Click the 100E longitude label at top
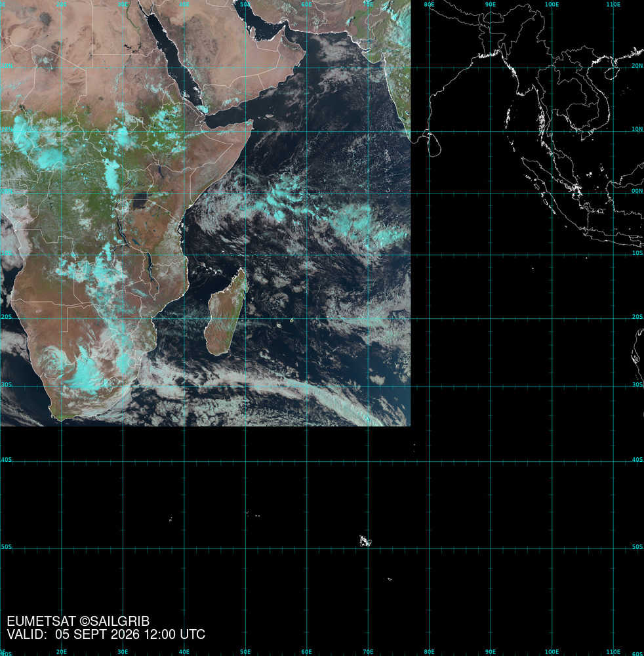 click(x=552, y=4)
